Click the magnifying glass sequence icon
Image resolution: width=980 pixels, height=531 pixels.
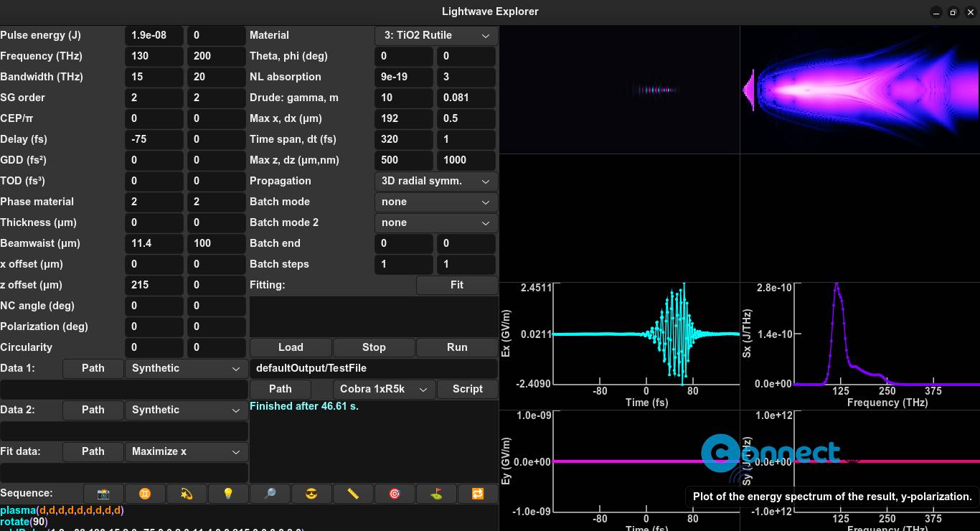pos(270,494)
